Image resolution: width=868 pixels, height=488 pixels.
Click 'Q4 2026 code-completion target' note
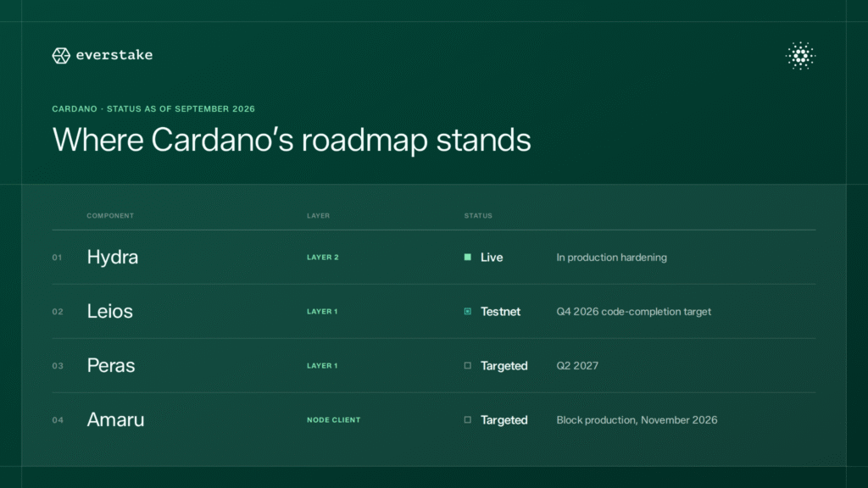click(x=634, y=312)
